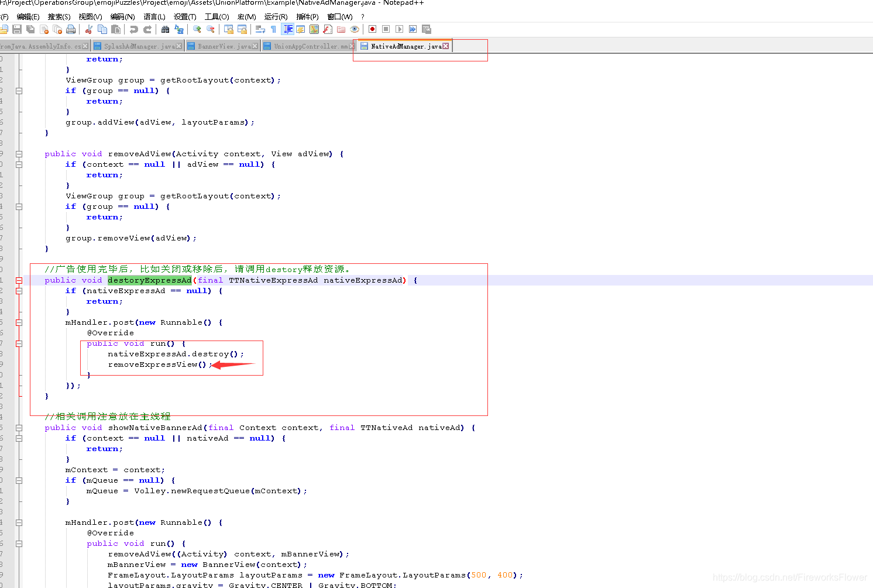
Task: Close the NativeAdManager.java tab
Action: (446, 46)
